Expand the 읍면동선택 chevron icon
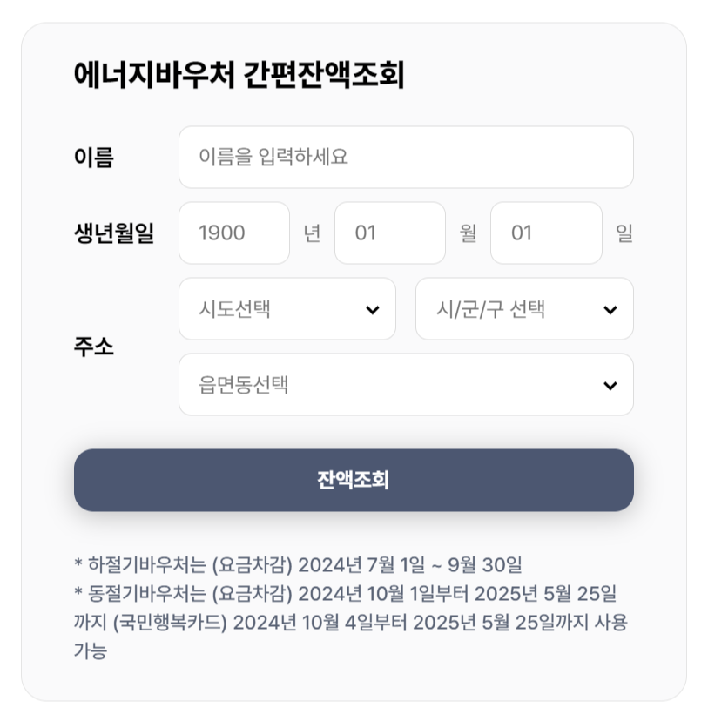The image size is (708, 728). 610,385
